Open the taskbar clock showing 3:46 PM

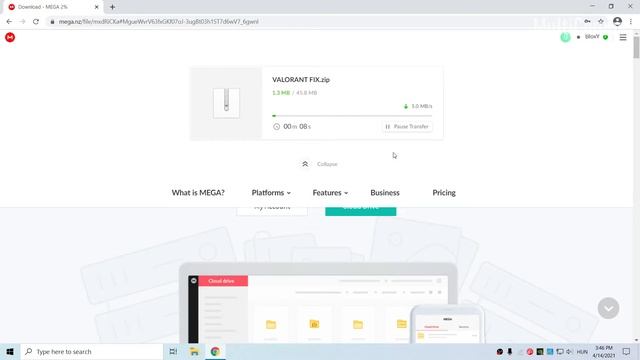[x=604, y=351]
